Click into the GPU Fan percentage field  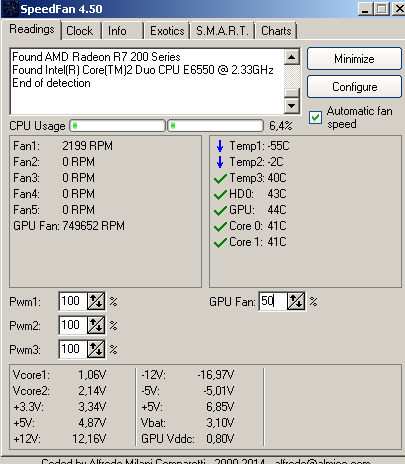click(273, 301)
